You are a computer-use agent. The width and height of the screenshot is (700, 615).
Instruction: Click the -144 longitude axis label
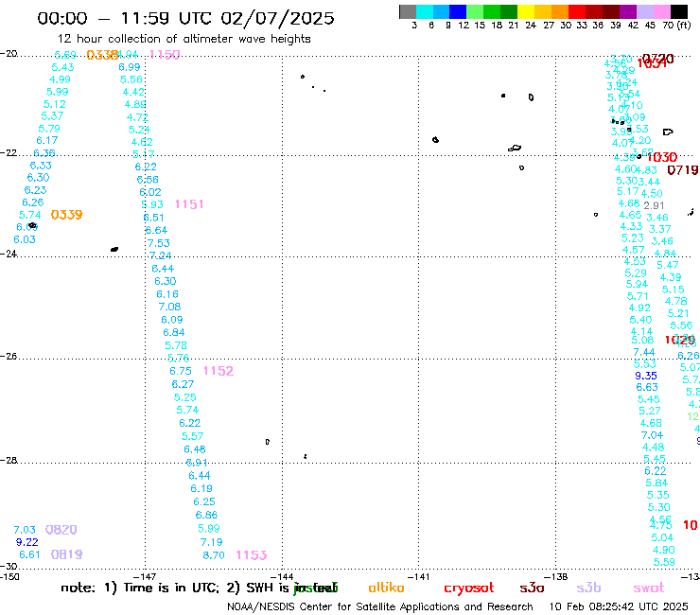(x=282, y=576)
